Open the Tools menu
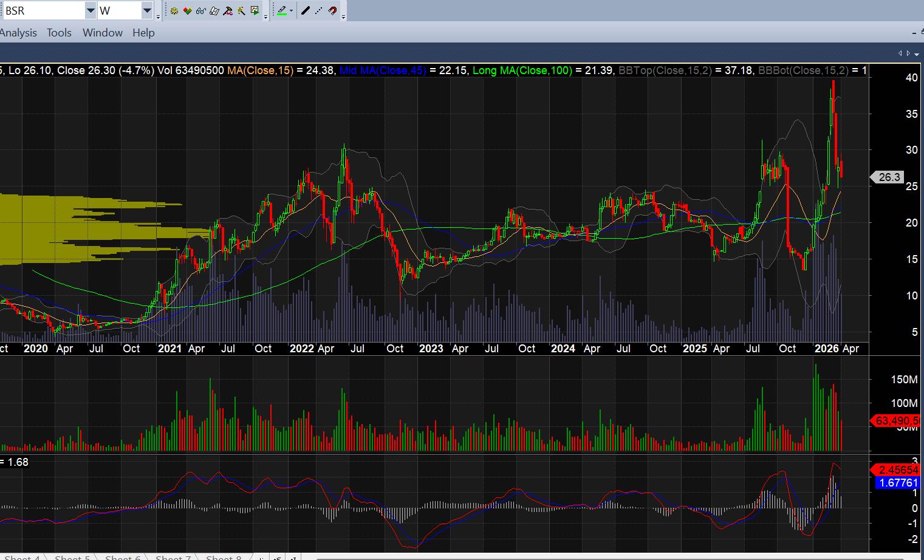This screenshot has height=560, width=924. pyautogui.click(x=59, y=33)
